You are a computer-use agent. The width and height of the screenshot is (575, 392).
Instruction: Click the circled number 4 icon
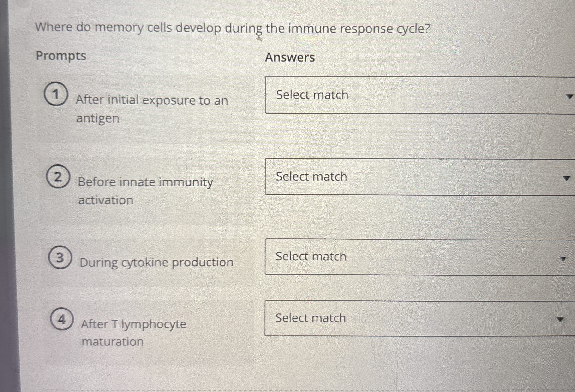[62, 318]
